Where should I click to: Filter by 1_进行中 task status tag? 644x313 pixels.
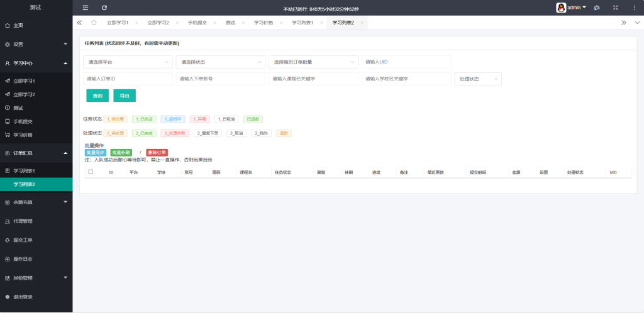coord(172,118)
